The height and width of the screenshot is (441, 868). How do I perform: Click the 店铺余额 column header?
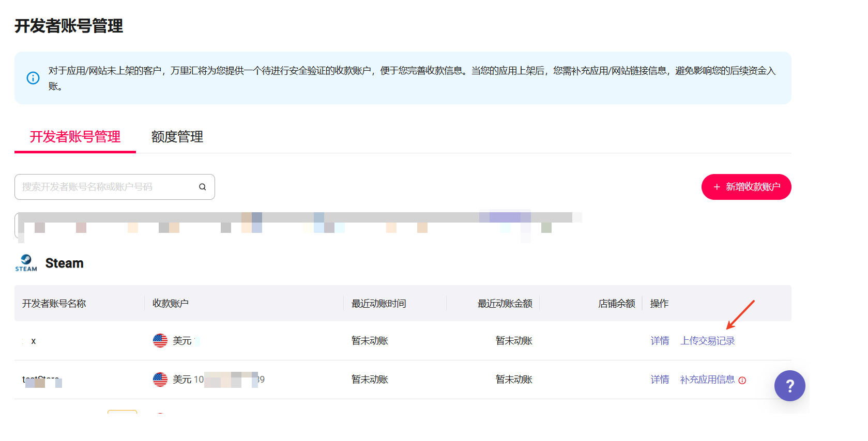pyautogui.click(x=616, y=304)
